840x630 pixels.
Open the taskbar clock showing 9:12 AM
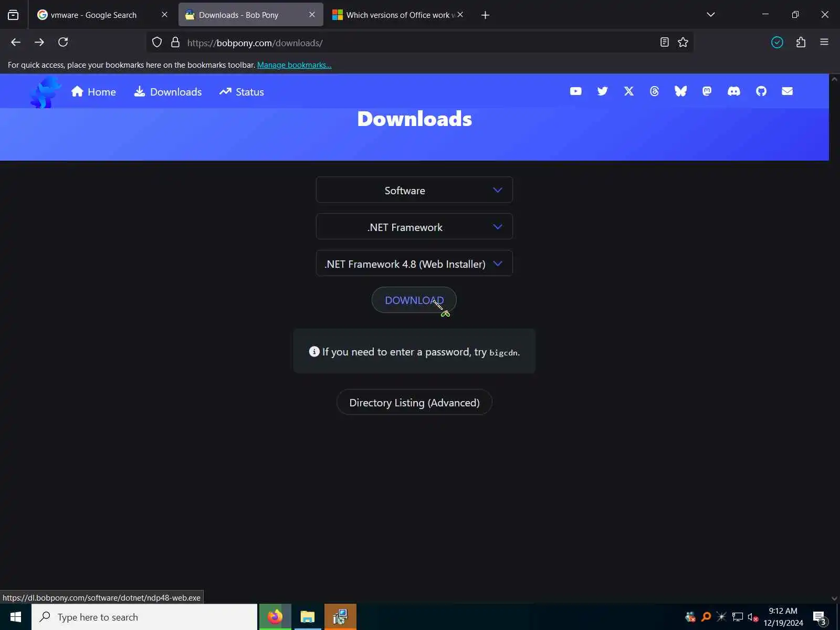(x=783, y=617)
